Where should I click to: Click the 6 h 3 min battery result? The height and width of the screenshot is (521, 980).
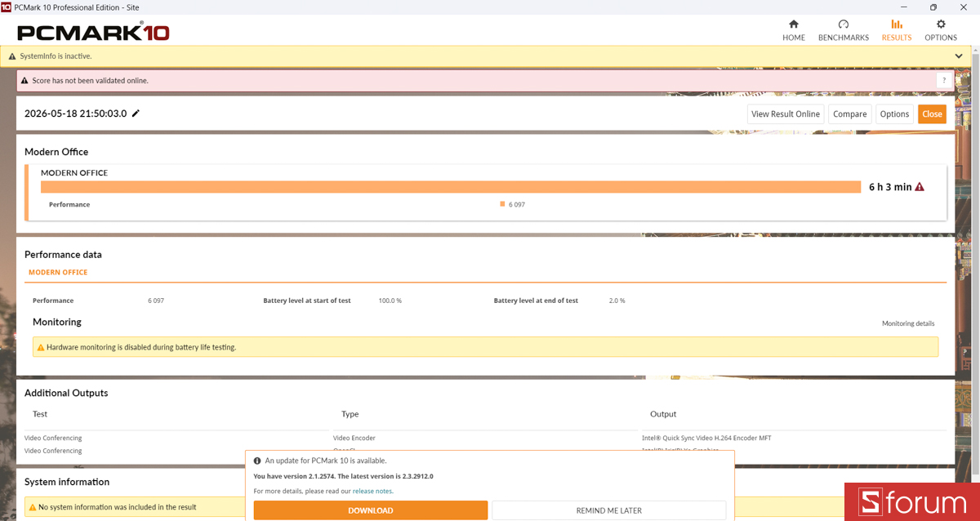[x=890, y=187]
